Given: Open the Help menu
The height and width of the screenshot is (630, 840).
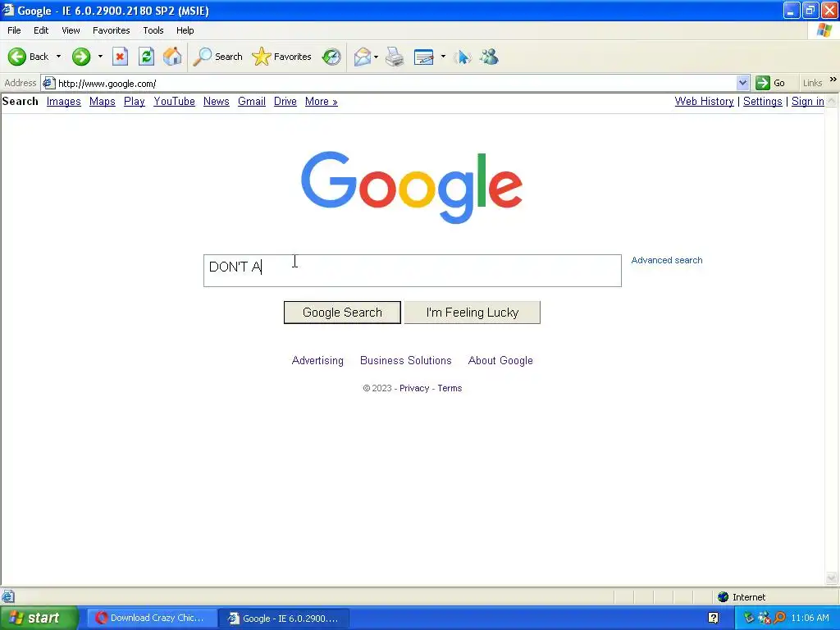Looking at the screenshot, I should tap(185, 30).
